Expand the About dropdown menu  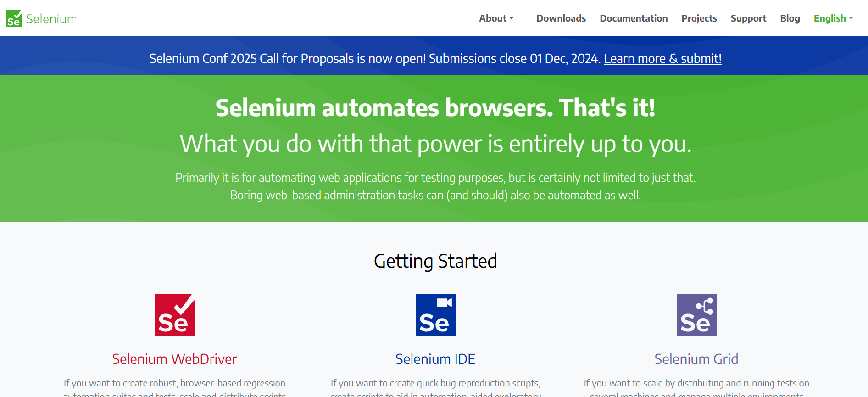[496, 18]
